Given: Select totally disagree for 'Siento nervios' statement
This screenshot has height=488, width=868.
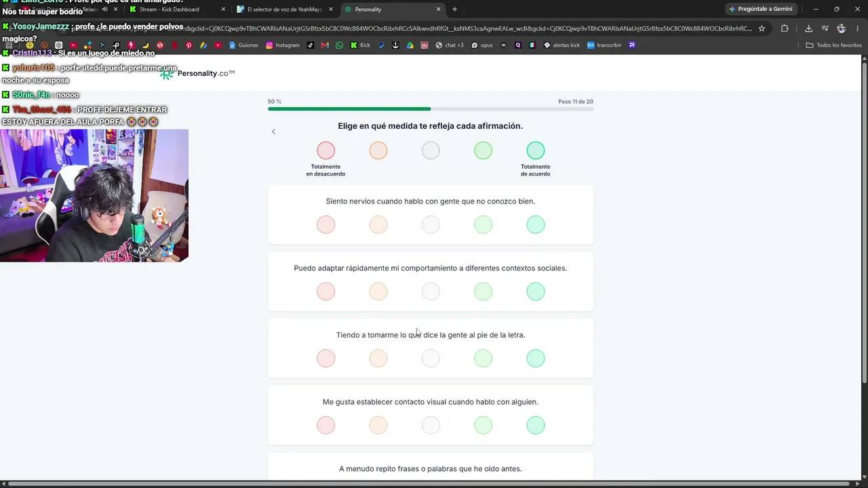Looking at the screenshot, I should click(326, 224).
